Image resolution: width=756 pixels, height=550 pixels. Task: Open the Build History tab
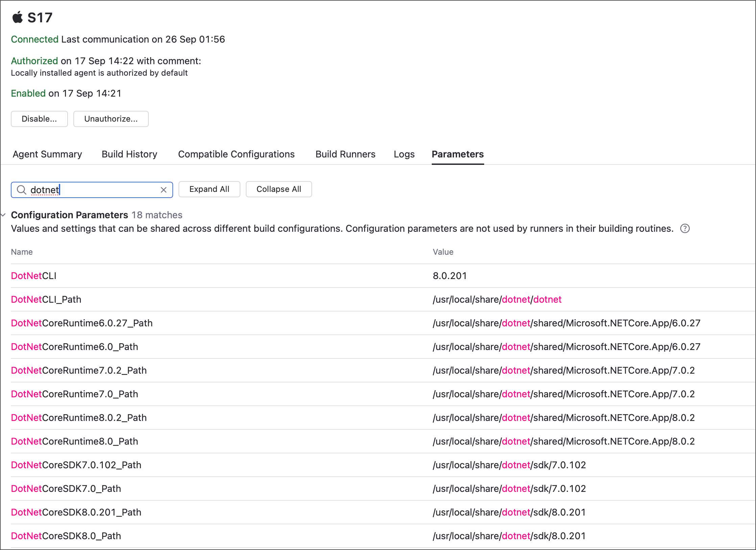(129, 154)
